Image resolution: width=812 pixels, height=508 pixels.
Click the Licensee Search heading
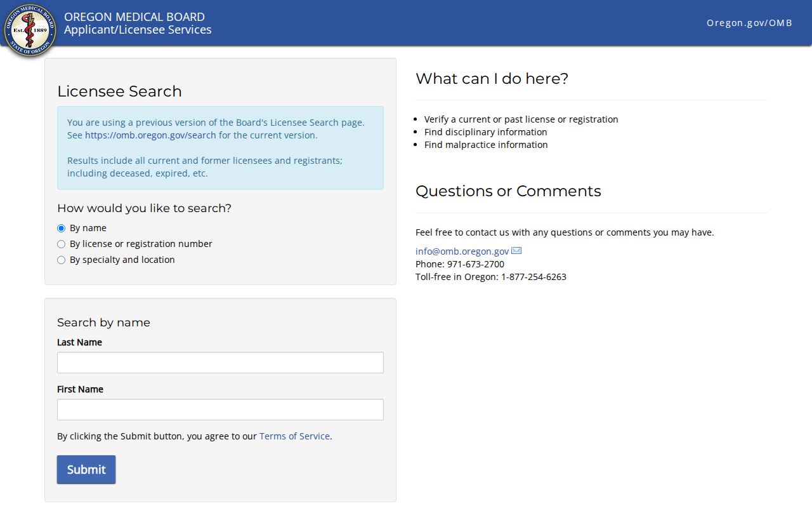(119, 91)
